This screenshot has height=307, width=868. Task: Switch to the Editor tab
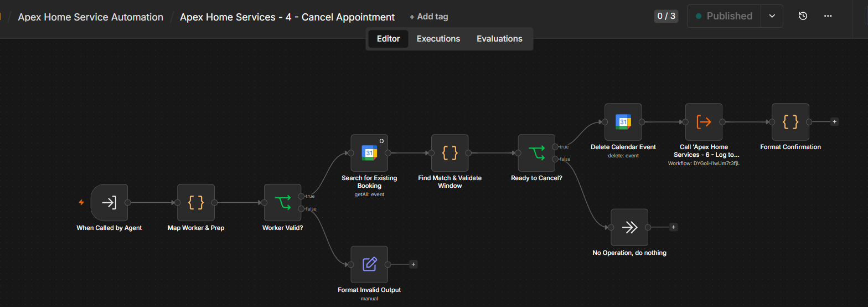click(388, 39)
